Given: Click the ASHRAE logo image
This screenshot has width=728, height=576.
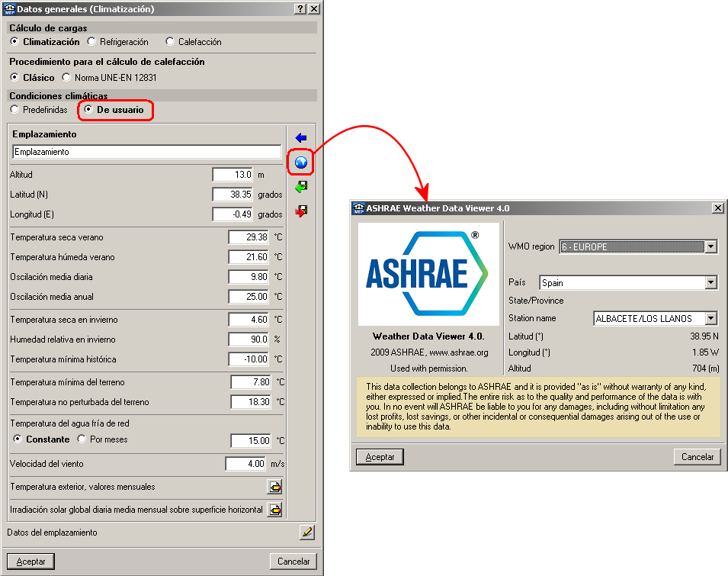Looking at the screenshot, I should click(x=428, y=274).
